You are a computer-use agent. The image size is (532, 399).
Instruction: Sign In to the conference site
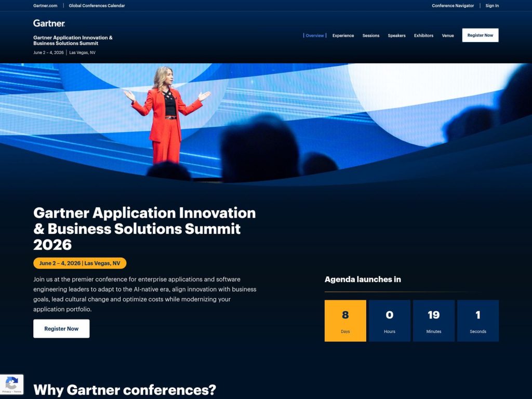pos(491,6)
